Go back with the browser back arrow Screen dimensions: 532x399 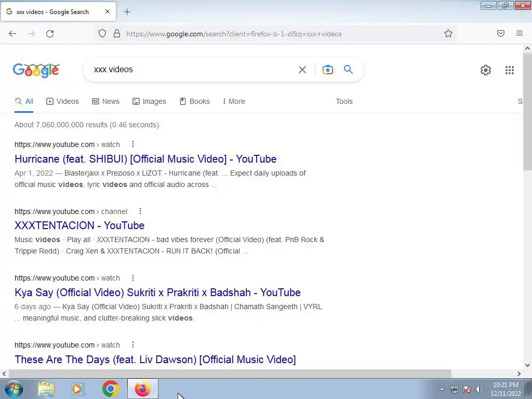[12, 34]
